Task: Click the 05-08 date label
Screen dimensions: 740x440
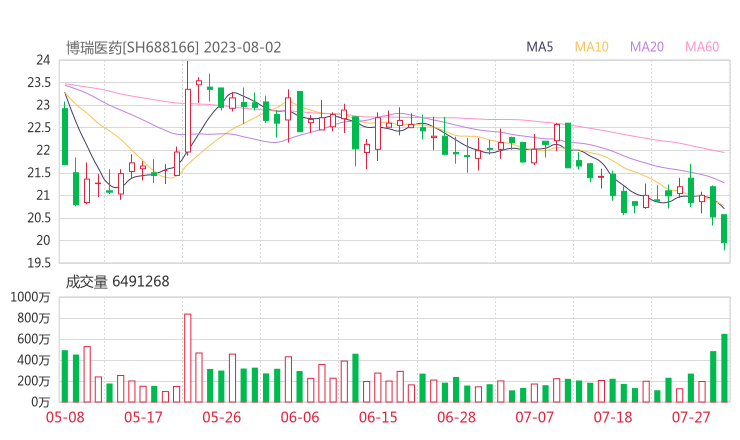Action: 65,417
